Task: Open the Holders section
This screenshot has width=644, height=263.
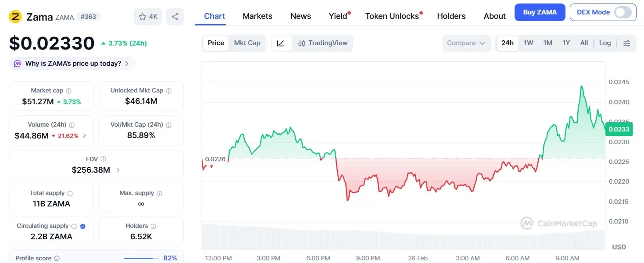Action: tap(451, 16)
